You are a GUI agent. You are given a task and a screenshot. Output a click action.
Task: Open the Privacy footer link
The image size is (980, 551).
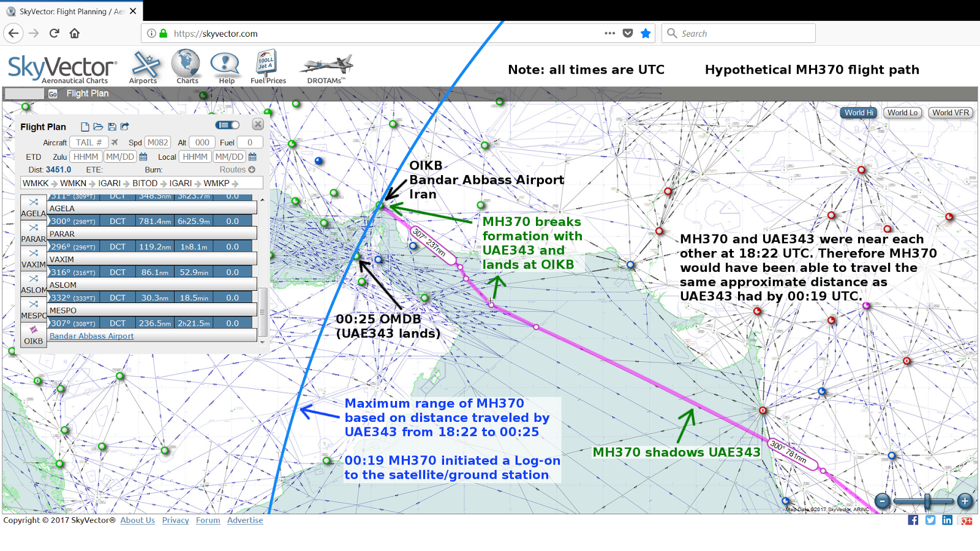click(x=176, y=520)
